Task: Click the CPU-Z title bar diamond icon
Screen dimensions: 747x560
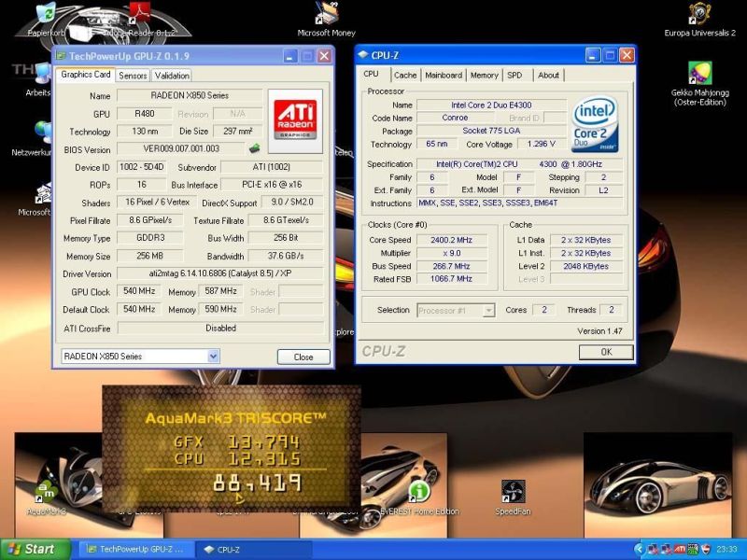Action: pyautogui.click(x=362, y=55)
